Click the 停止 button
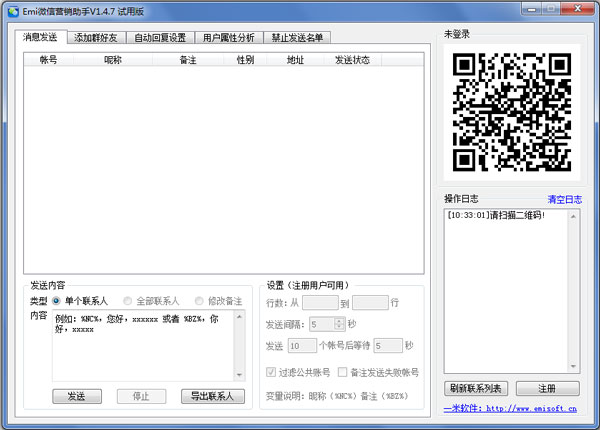 click(141, 396)
